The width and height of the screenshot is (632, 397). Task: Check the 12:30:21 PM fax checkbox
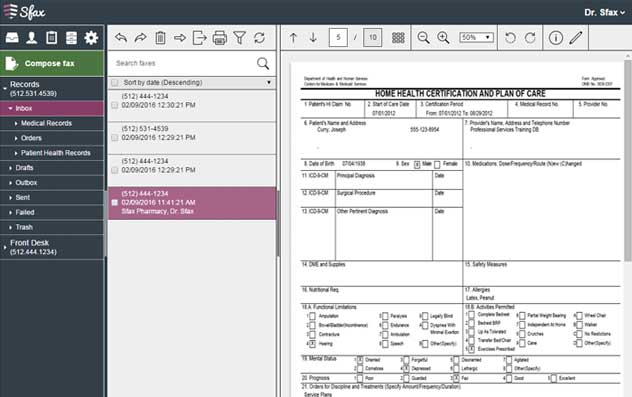[115, 105]
